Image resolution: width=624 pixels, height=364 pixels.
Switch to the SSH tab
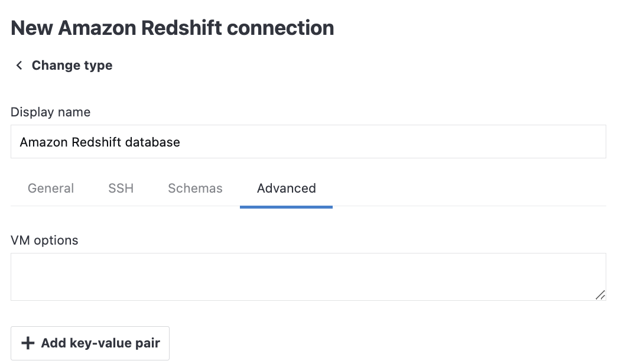(121, 188)
